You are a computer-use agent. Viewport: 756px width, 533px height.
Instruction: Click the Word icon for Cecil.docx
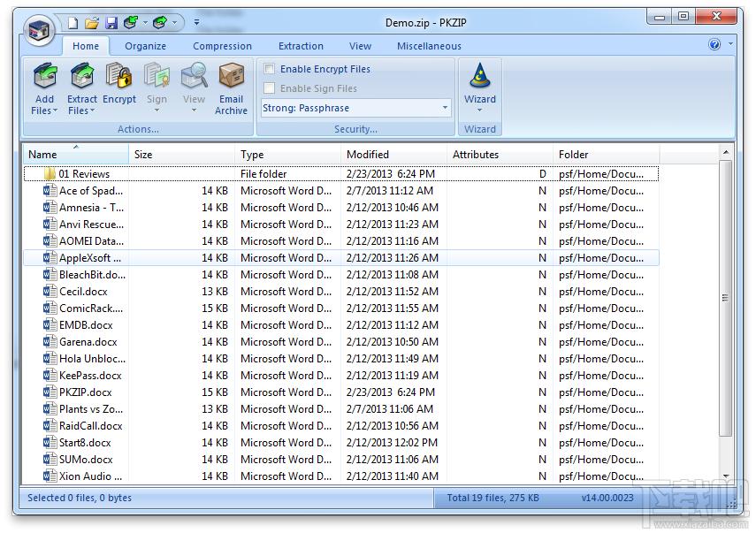tap(50, 291)
